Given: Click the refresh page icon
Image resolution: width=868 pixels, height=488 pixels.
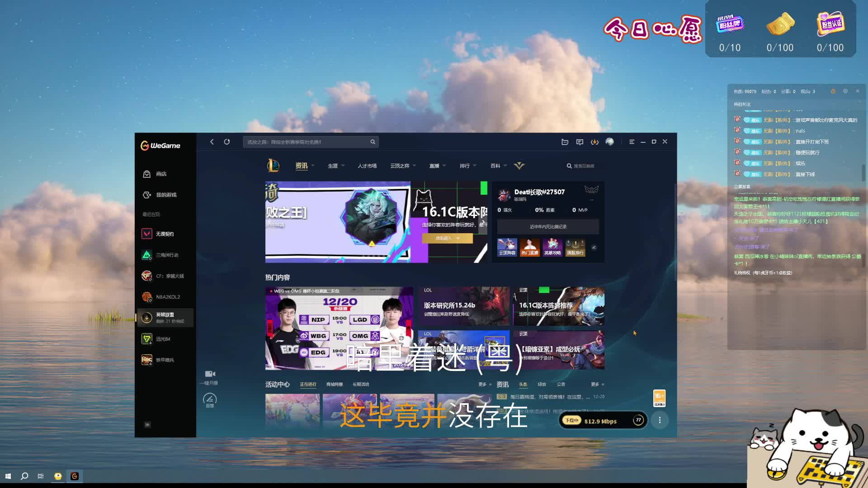Looking at the screenshot, I should tap(227, 142).
